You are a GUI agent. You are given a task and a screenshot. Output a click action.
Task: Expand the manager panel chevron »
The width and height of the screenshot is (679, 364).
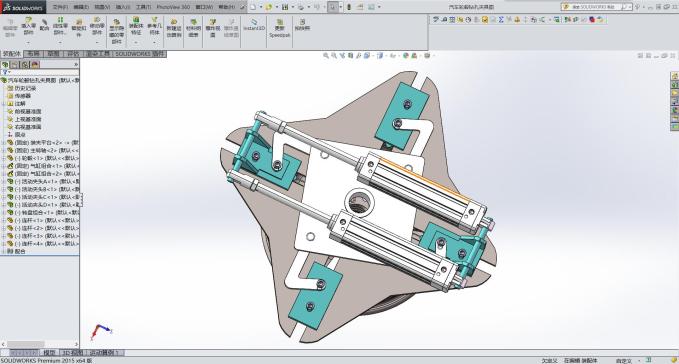(x=75, y=64)
